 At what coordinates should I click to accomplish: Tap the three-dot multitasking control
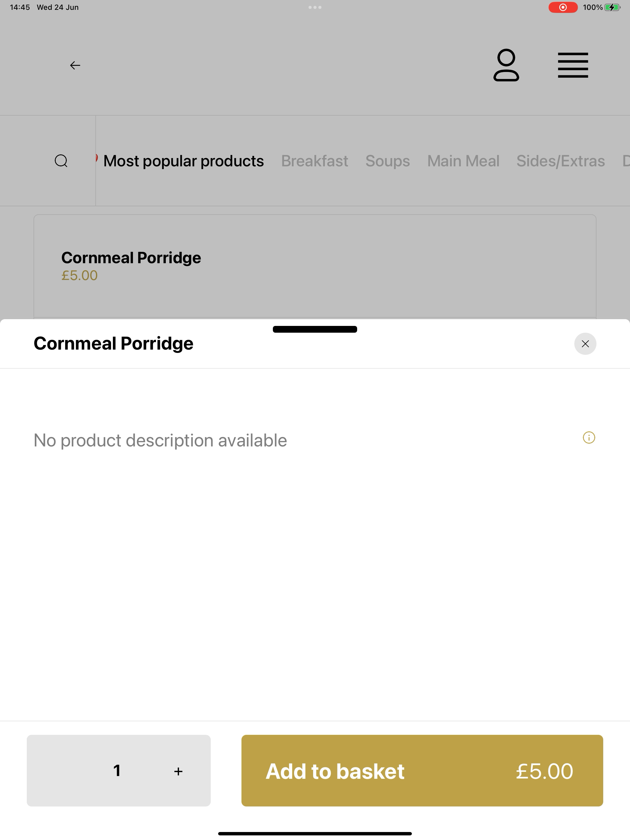[x=315, y=7]
